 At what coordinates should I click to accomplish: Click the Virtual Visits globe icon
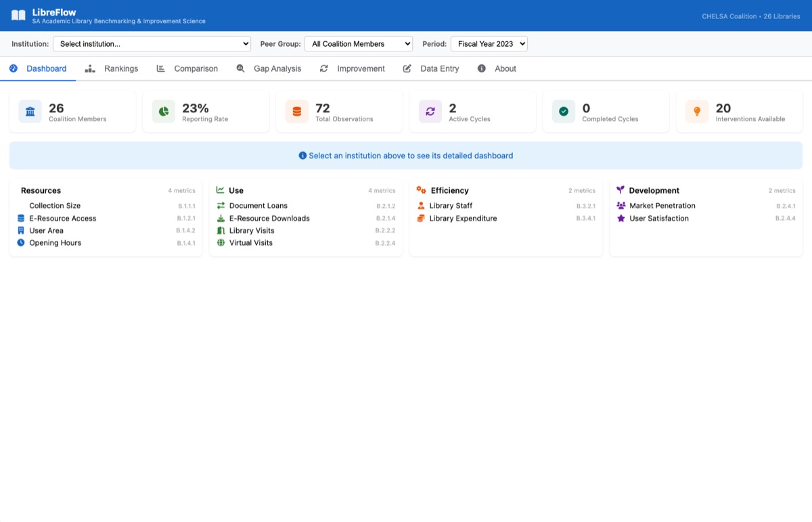[219, 243]
